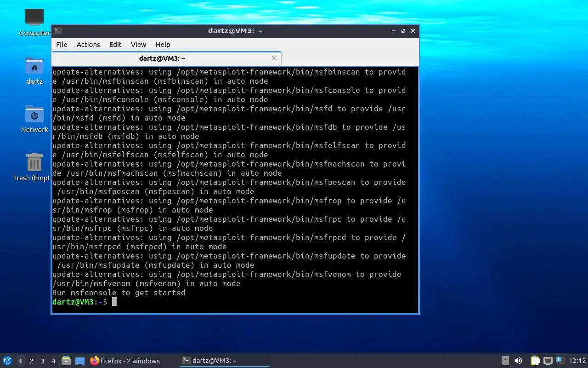Switch to virtual desktop 3
The width and height of the screenshot is (588, 368).
tap(42, 361)
